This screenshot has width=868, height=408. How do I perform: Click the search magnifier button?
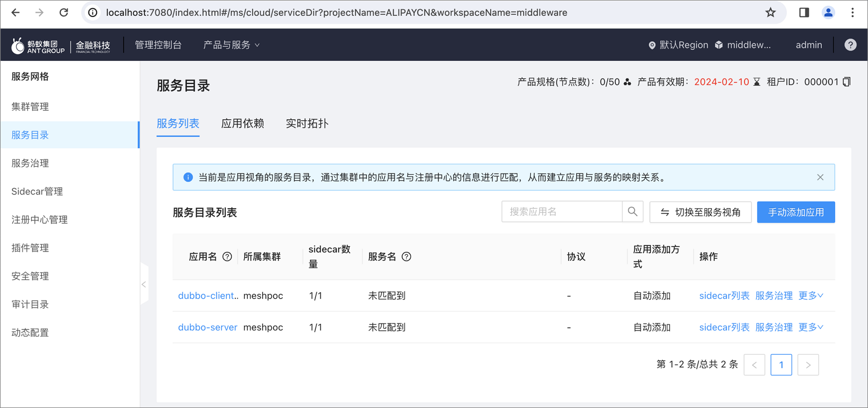(632, 211)
